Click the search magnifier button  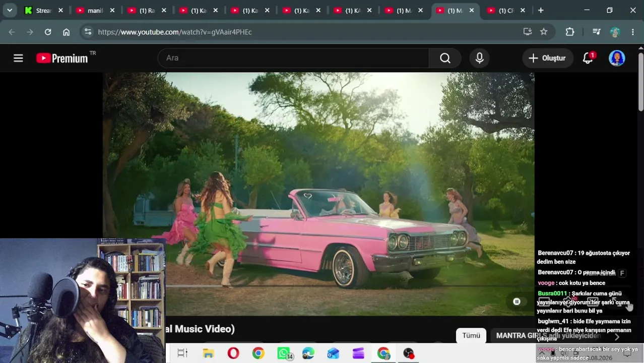[x=445, y=58]
